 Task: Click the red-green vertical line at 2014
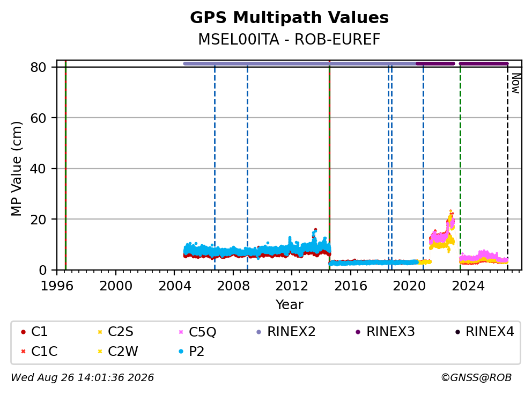pos(329,165)
